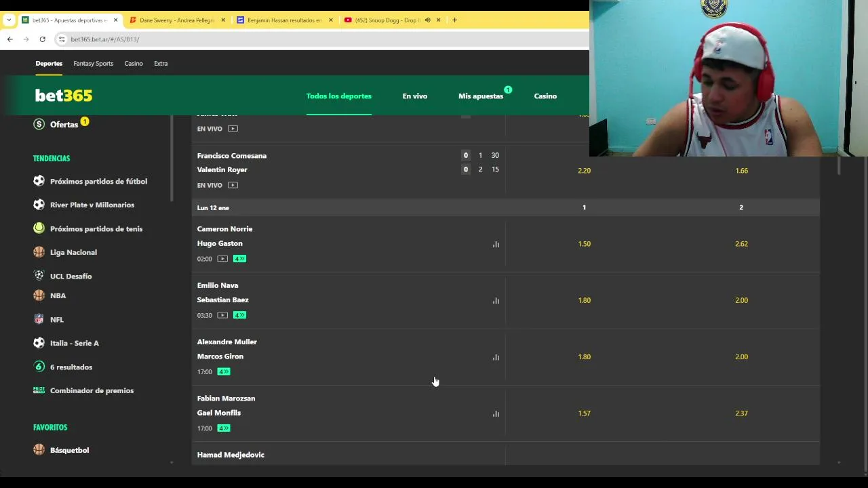868x488 pixels.
Task: Switch to Dane Sweeny - Andrea Pellegrino tab
Action: [176, 20]
